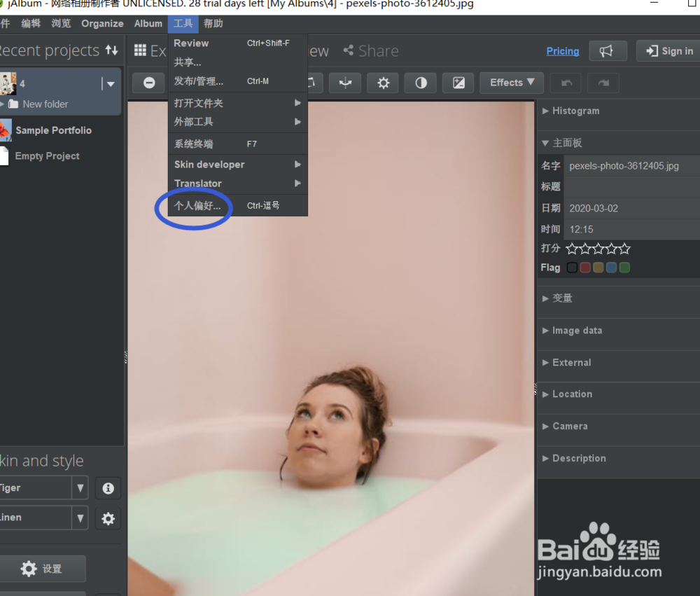Open the Tiger skin dropdown

(x=80, y=488)
